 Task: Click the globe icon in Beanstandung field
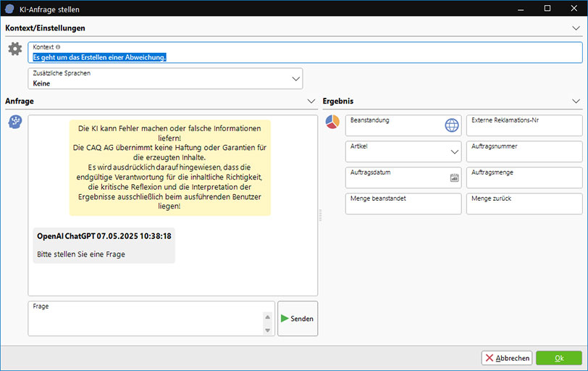[452, 125]
